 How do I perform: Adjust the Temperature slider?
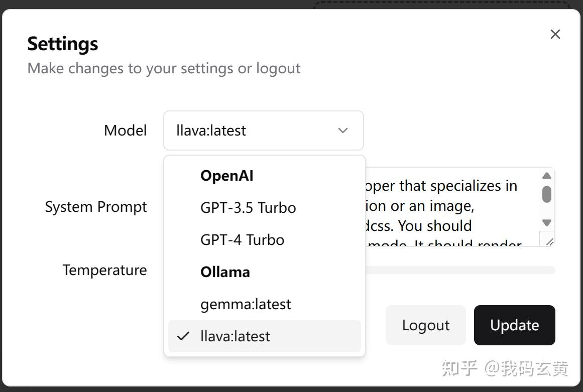[x=452, y=270]
